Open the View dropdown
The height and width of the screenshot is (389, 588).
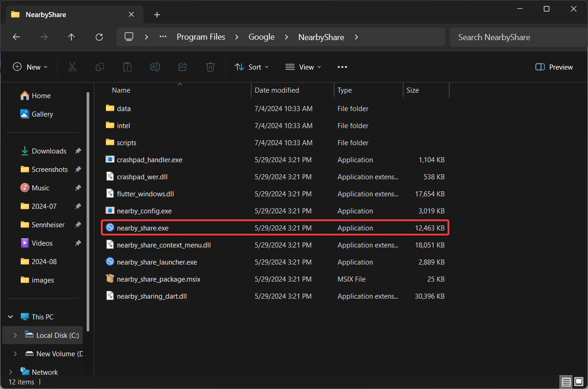[303, 67]
